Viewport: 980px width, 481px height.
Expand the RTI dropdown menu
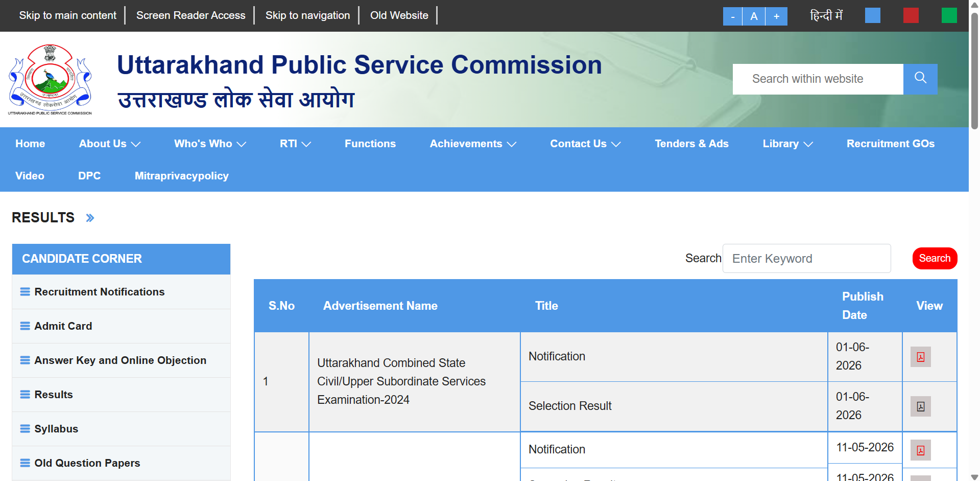click(x=295, y=144)
